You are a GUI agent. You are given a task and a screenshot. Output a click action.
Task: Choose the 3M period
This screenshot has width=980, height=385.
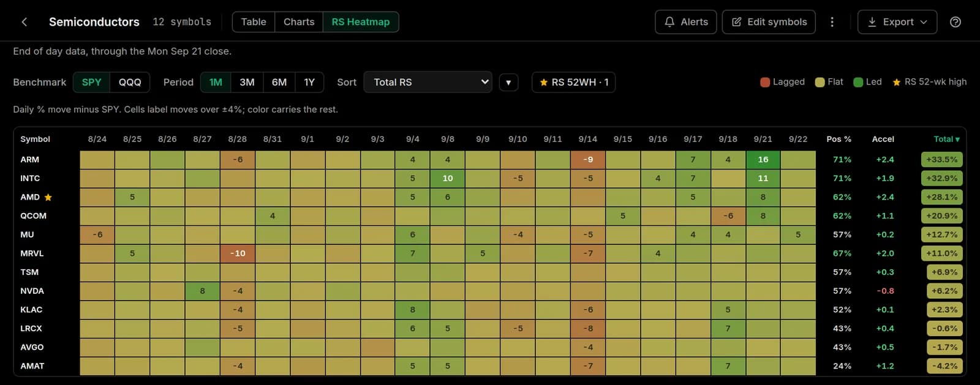(x=247, y=82)
